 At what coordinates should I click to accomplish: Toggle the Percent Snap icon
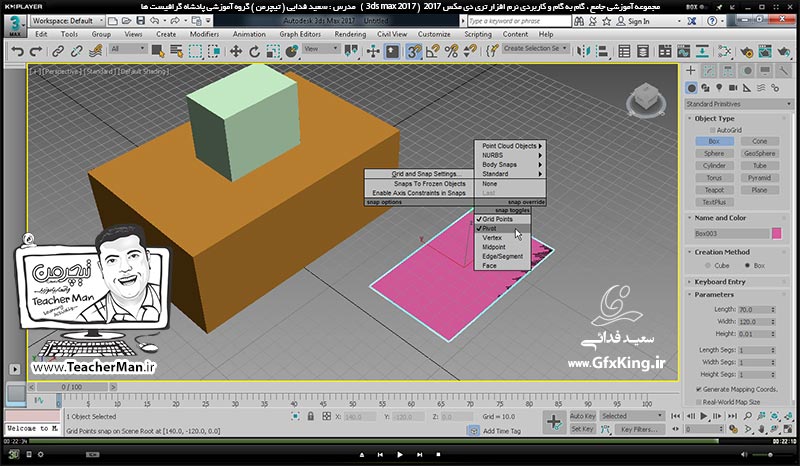(451, 51)
